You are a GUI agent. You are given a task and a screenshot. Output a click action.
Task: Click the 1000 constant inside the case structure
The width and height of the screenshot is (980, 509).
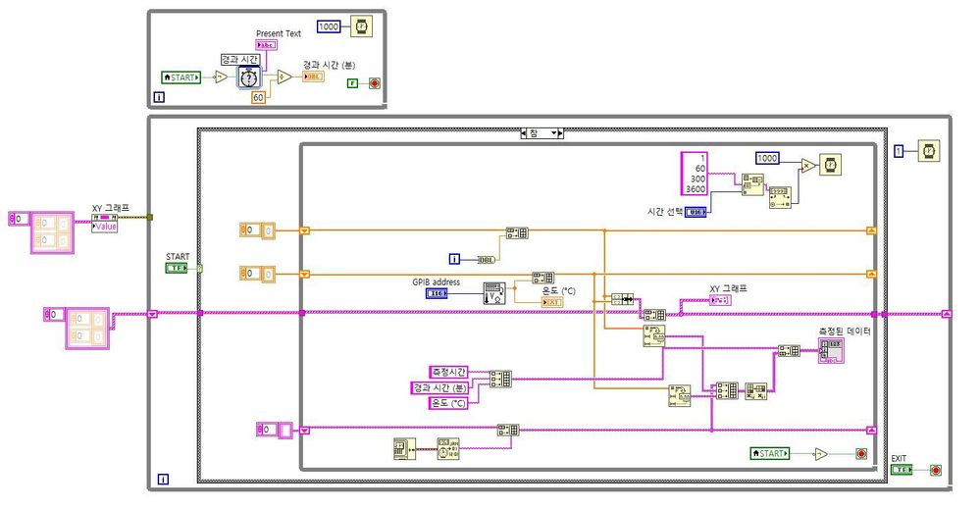pos(767,158)
